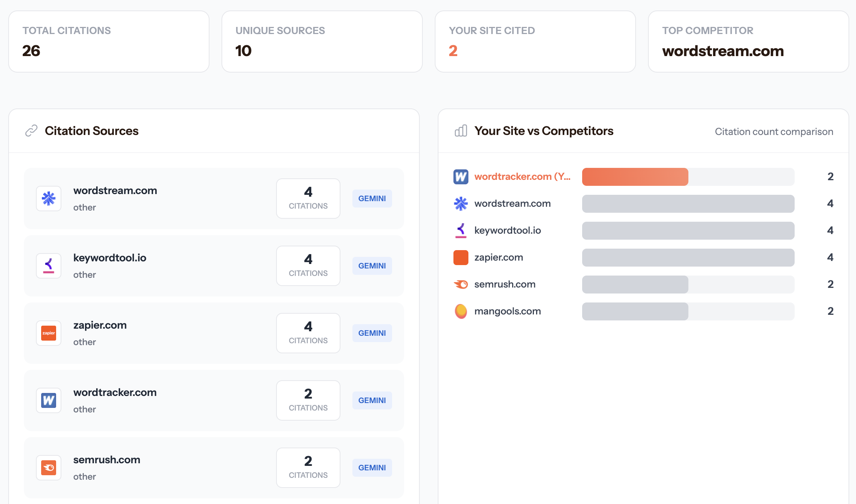Click the keywordtool.io logo in Citation Sources
856x504 pixels.
(x=49, y=266)
